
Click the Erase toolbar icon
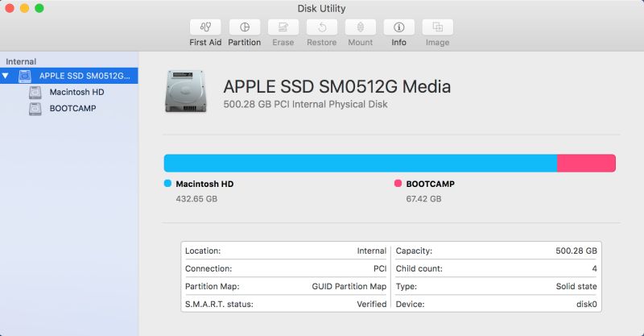pyautogui.click(x=283, y=27)
